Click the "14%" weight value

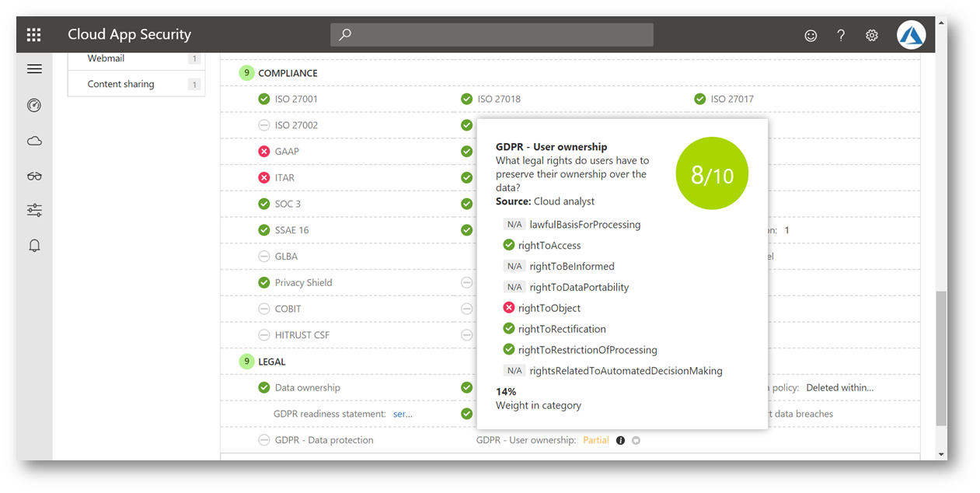pos(506,392)
